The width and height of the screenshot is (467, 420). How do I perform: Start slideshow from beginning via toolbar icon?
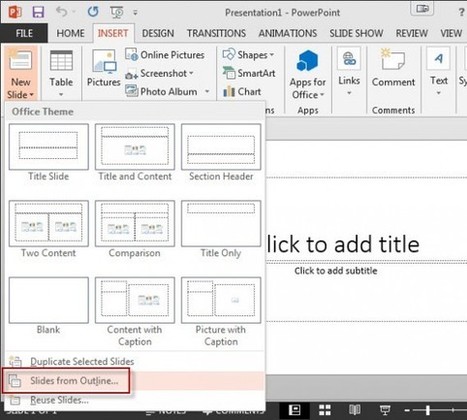[117, 12]
